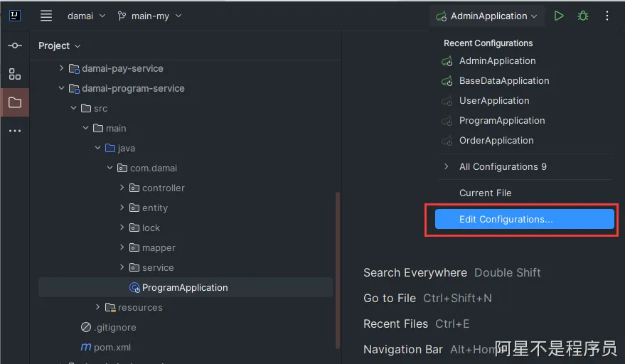Open the damai project dropdown
The image size is (625, 364).
click(x=86, y=16)
